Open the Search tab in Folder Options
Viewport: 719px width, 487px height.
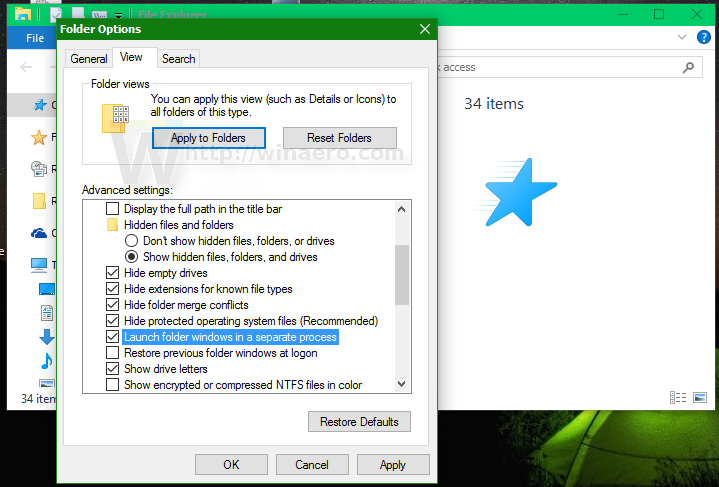pos(178,59)
